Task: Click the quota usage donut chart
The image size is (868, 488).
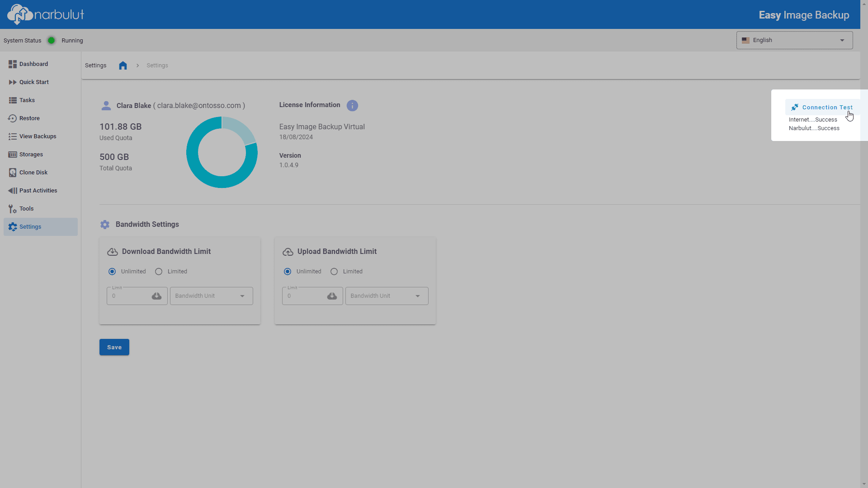Action: 222,152
